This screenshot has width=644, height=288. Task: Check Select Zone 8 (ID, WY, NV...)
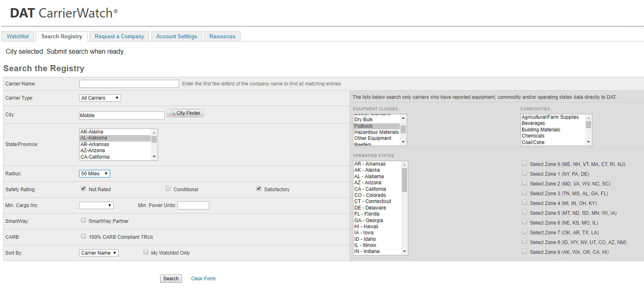point(525,242)
